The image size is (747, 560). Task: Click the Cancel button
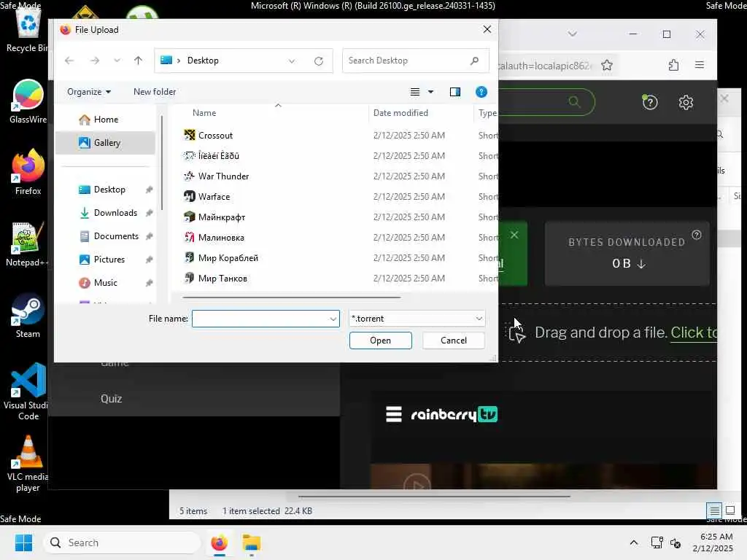pos(454,341)
